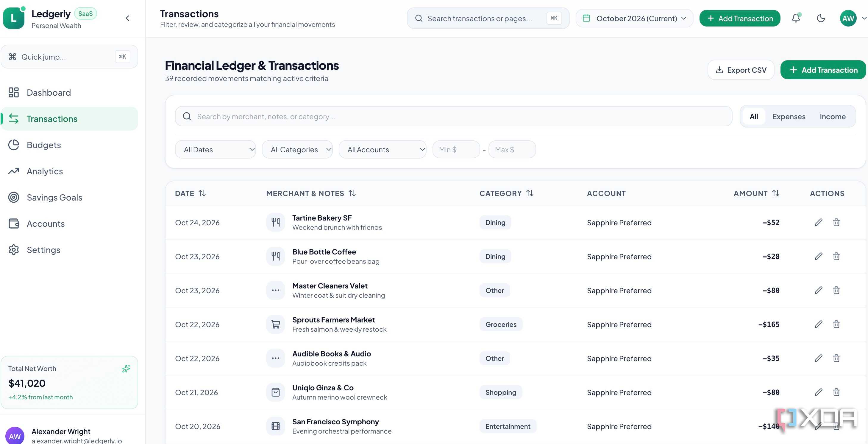Click the merchant, notes, or category search
The width and height of the screenshot is (868, 444).
pos(454,117)
